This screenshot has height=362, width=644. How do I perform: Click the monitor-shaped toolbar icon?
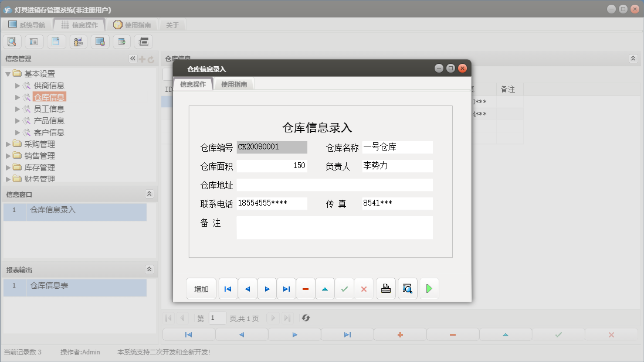click(x=100, y=41)
